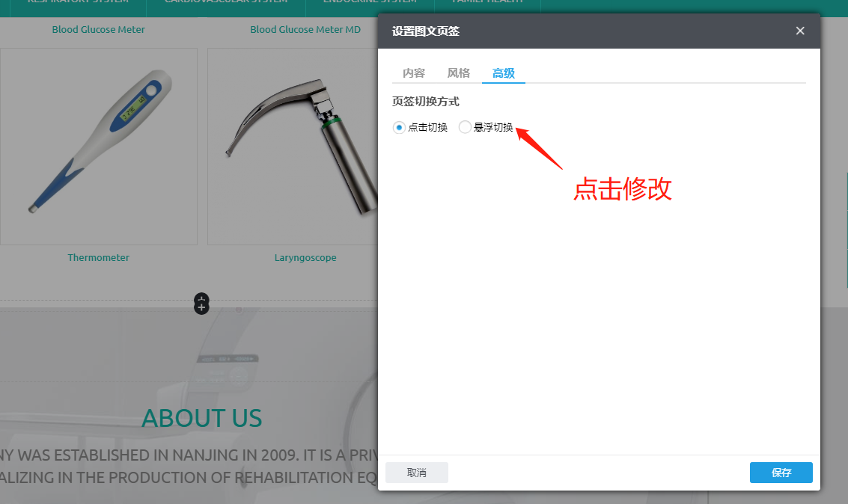Click the 保存 save button

[x=781, y=472]
